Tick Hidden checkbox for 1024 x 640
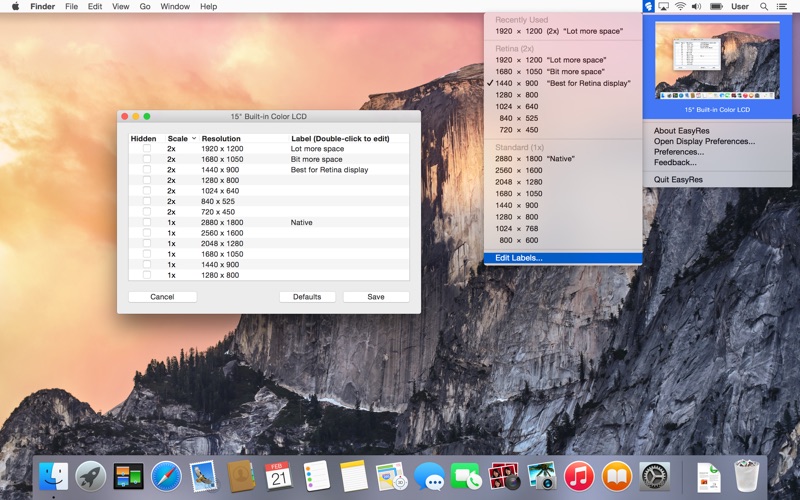The image size is (800, 500). [x=147, y=190]
